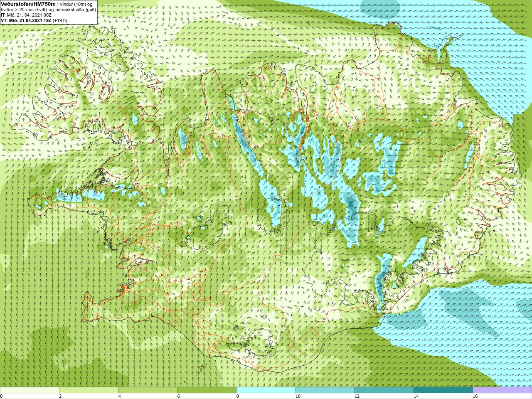
Task: Click the legend scale label '14'
Action: (416, 397)
